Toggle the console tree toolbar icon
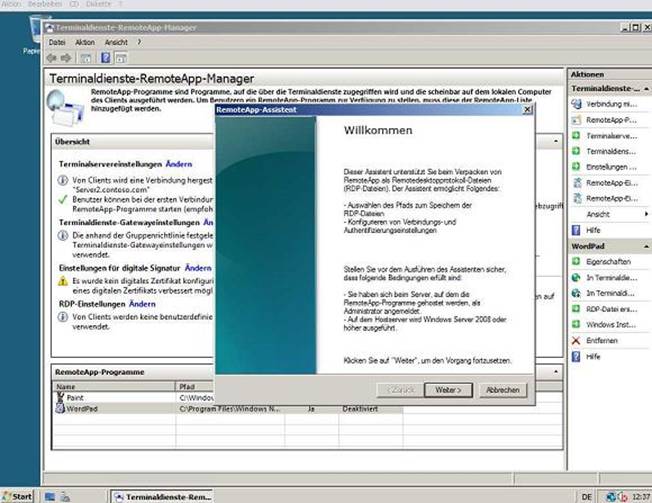The width and height of the screenshot is (652, 503). (x=86, y=58)
